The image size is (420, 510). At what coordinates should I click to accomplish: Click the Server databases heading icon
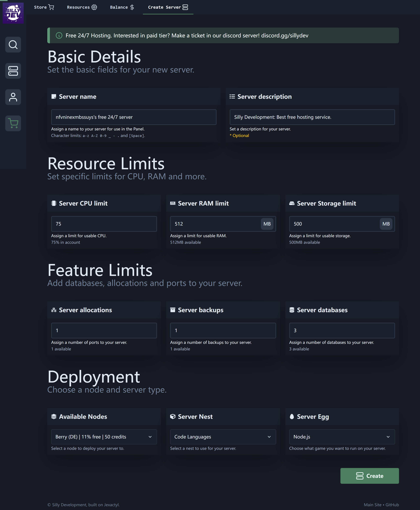coord(292,310)
